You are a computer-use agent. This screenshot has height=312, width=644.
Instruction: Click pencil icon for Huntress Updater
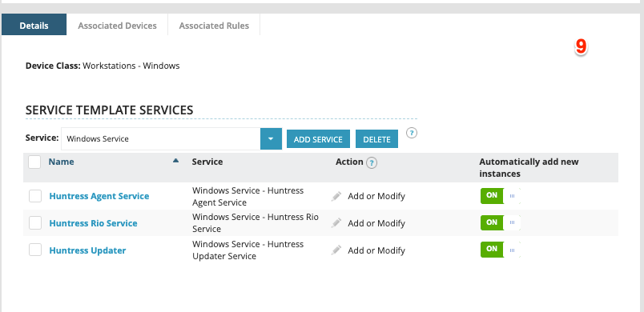point(336,250)
